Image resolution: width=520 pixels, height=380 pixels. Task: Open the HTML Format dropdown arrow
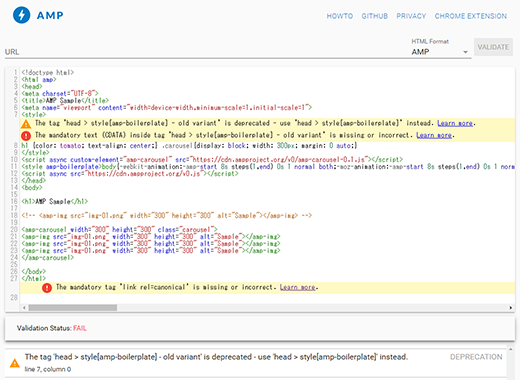(465, 52)
